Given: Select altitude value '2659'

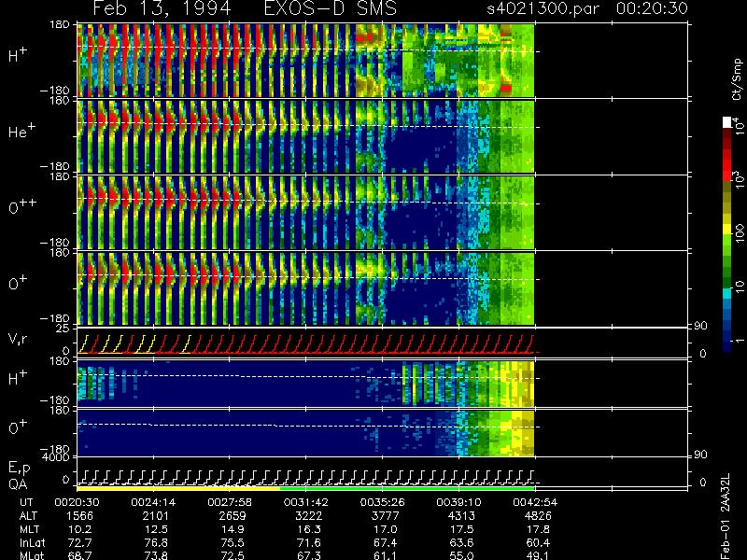Looking at the screenshot, I should 233,516.
